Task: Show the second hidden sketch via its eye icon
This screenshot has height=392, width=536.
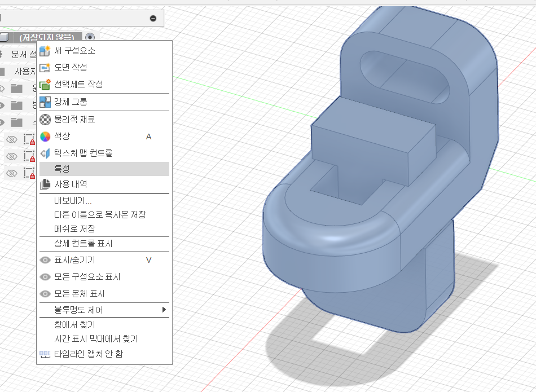Action: pyautogui.click(x=12, y=156)
